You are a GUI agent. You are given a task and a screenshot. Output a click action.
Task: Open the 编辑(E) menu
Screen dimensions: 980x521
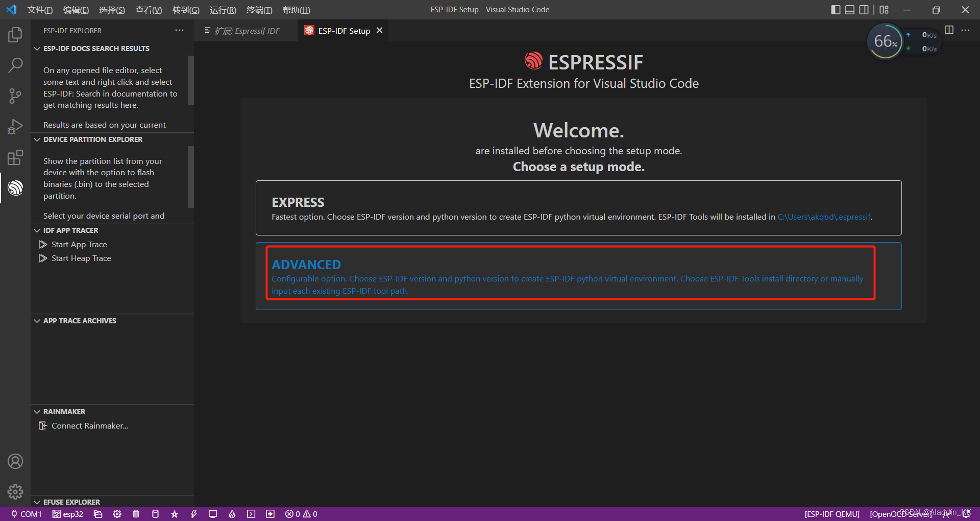[76, 10]
